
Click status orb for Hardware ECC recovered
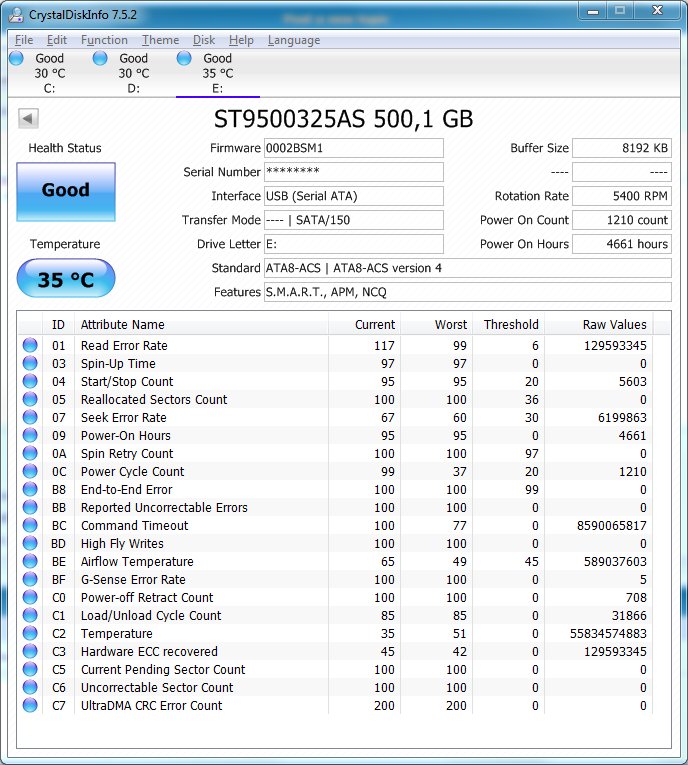[x=30, y=651]
